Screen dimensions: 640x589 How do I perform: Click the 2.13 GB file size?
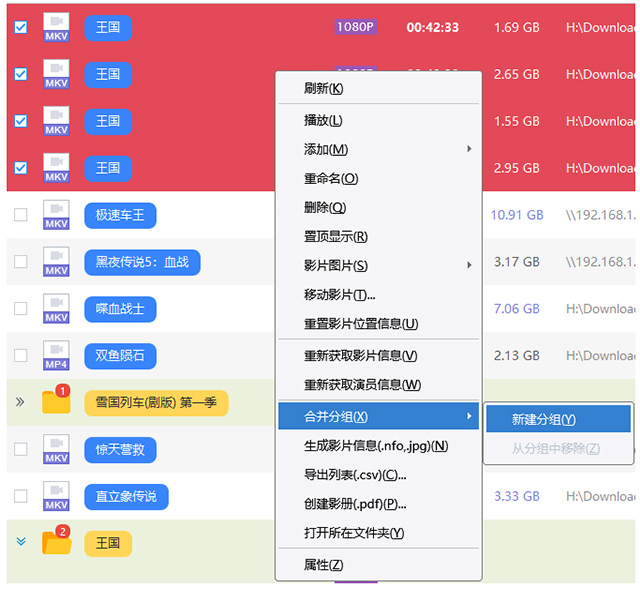[x=517, y=356]
